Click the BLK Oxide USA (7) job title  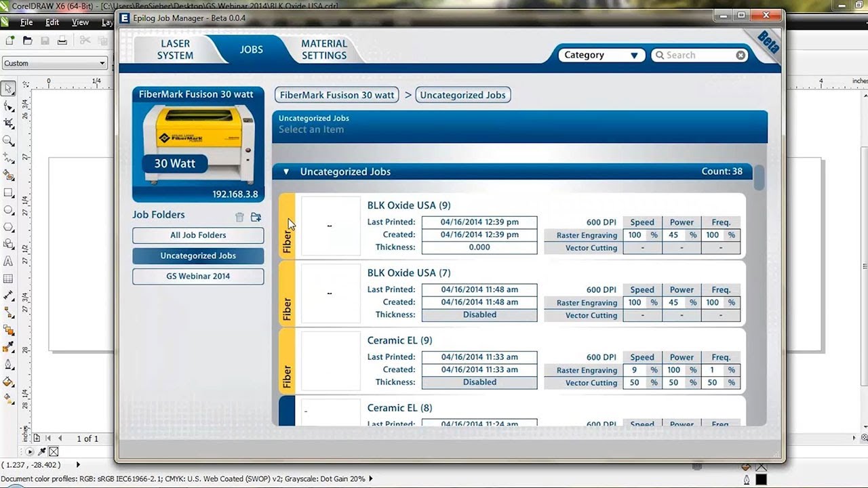click(x=409, y=273)
